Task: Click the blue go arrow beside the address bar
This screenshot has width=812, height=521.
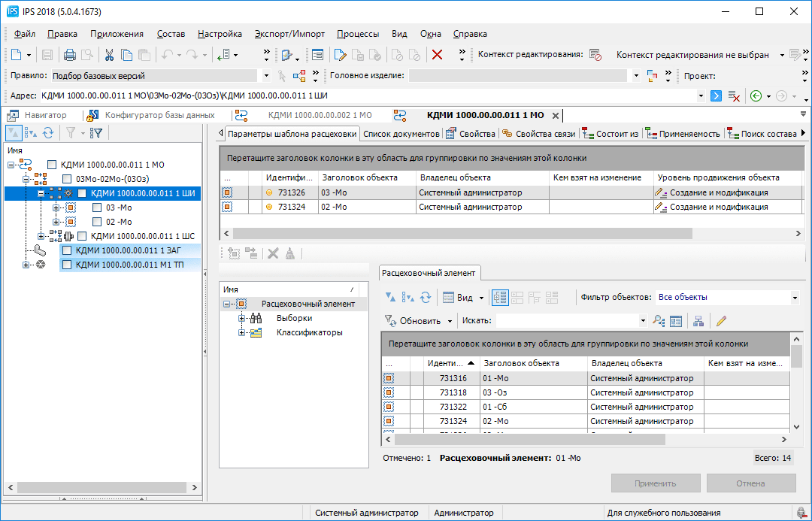Action: pyautogui.click(x=717, y=96)
